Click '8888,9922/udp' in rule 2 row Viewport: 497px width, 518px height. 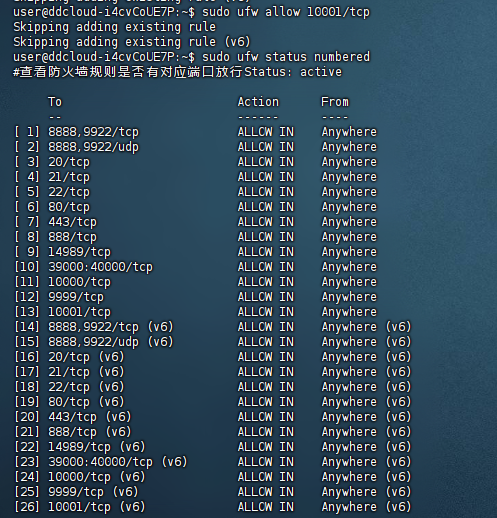click(93, 147)
